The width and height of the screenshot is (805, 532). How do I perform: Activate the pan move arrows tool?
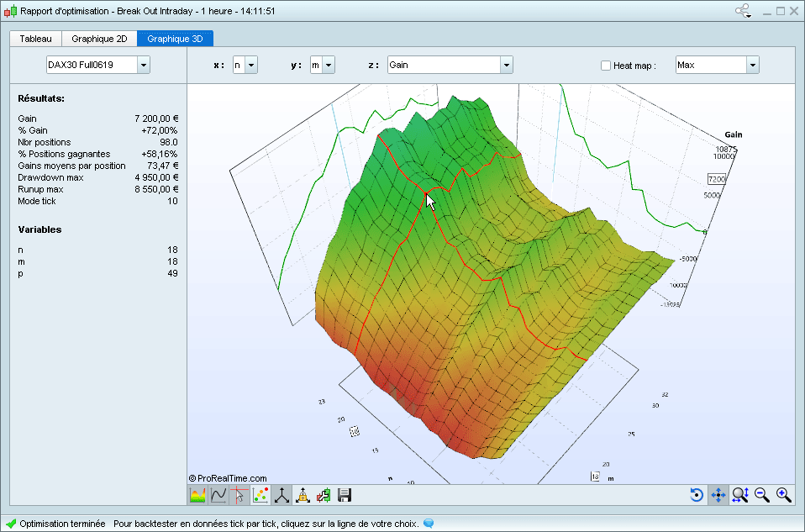718,495
